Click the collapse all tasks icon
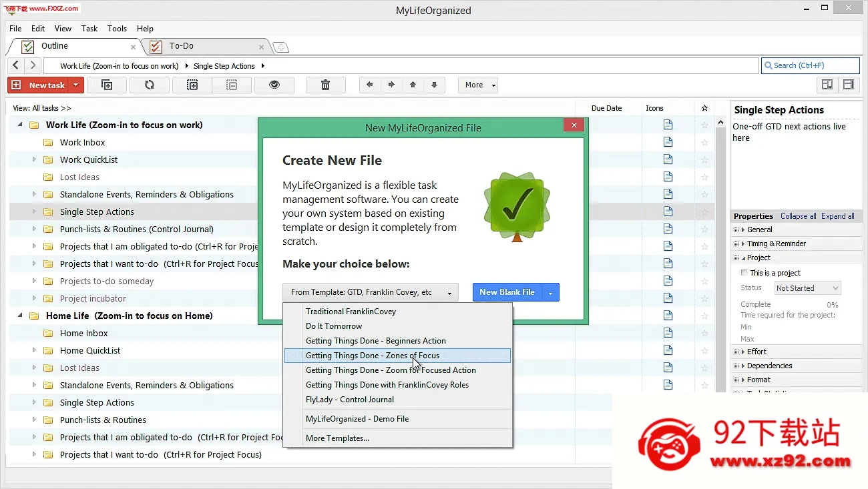Screen dimensions: 868x489 pyautogui.click(x=232, y=85)
